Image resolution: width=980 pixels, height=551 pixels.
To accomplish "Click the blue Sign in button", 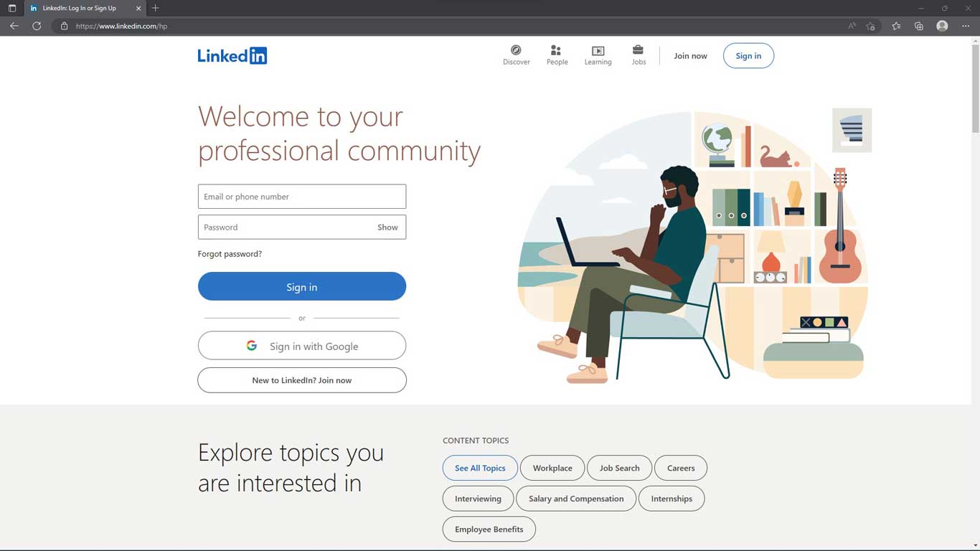I will coord(302,286).
